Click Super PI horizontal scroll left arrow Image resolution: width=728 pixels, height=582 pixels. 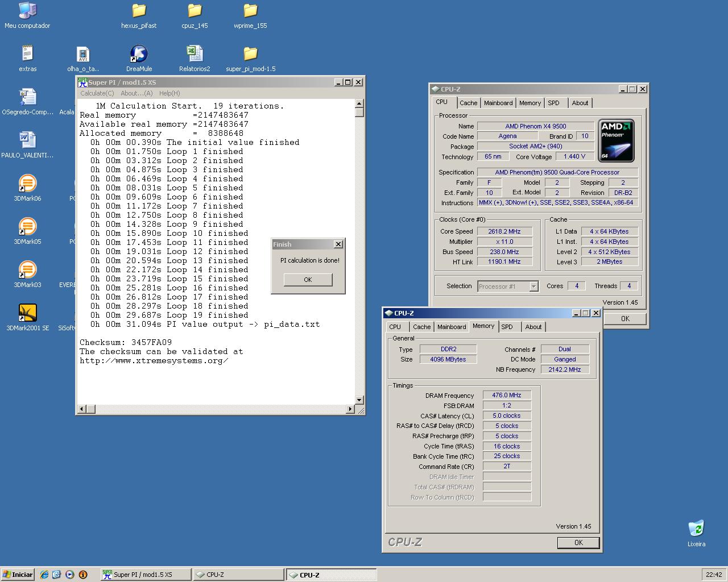pos(82,409)
